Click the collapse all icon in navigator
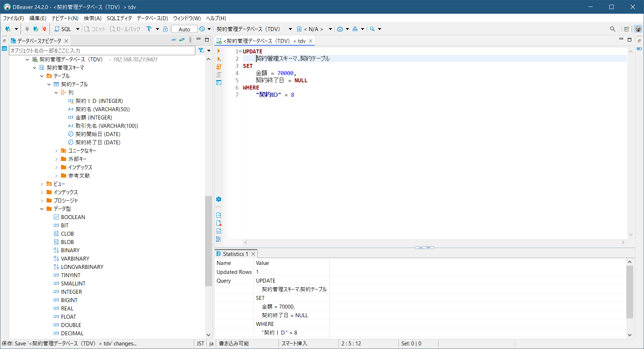Viewport: 644px width, 349px height. click(174, 40)
